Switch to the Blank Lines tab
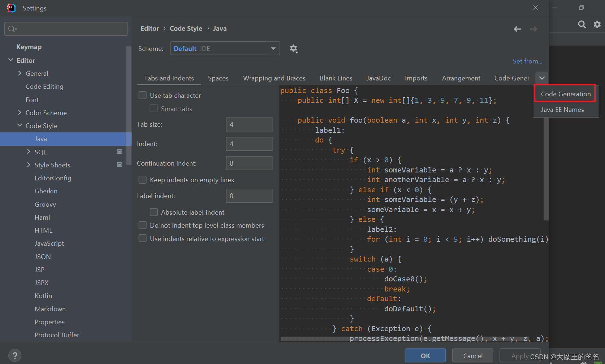Screen dimensions: 605x364 [336, 78]
